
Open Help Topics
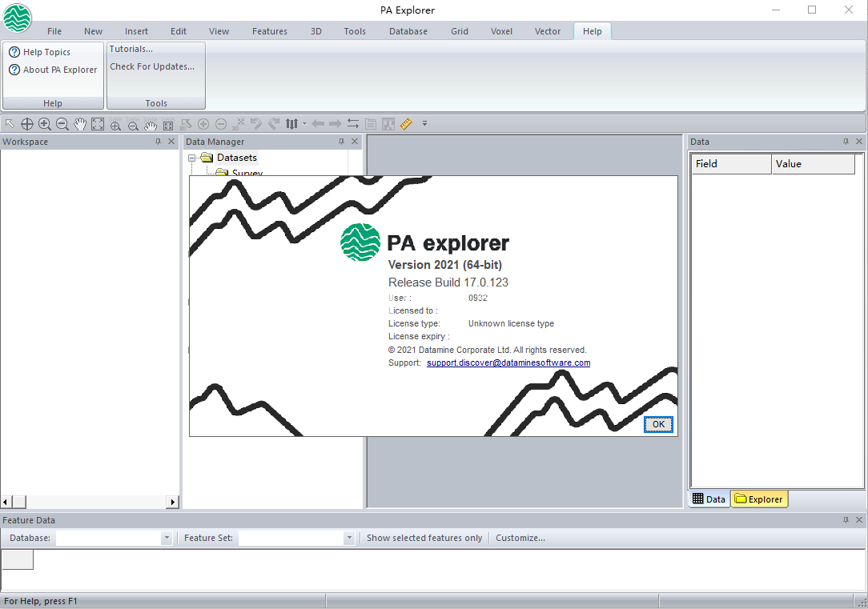[x=40, y=52]
